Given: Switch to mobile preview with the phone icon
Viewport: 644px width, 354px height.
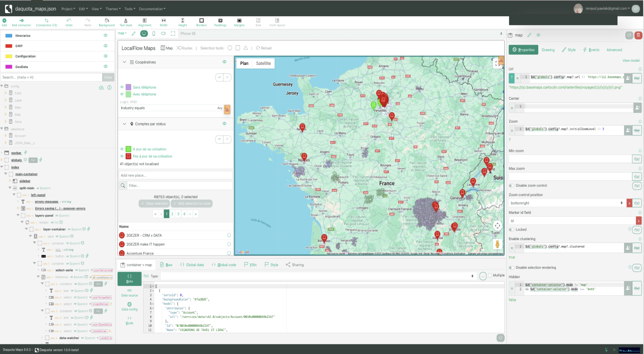Looking at the screenshot, I should 154,33.
